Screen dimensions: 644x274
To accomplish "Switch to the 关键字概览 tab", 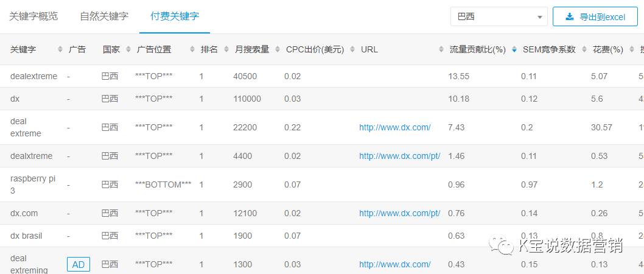I will pos(33,16).
